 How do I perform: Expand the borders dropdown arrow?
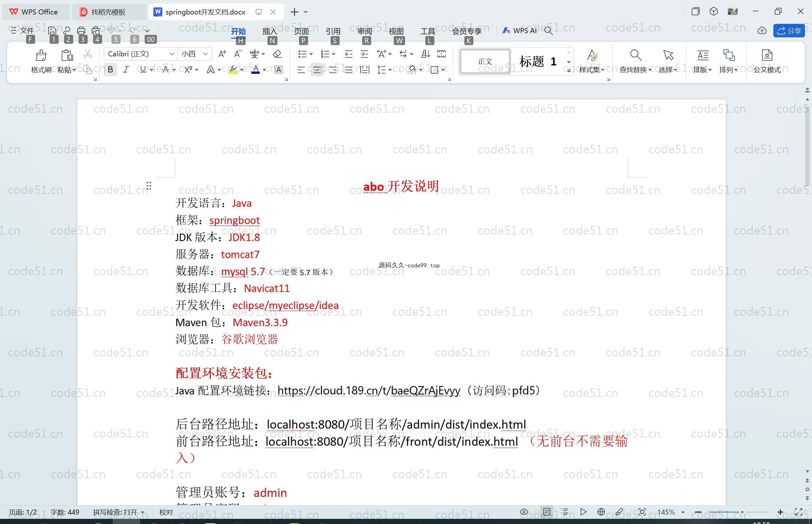[443, 70]
